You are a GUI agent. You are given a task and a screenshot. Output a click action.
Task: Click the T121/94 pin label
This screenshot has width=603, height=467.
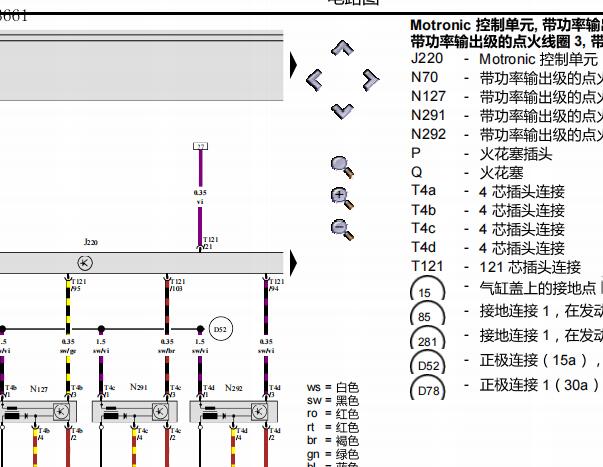[x=276, y=285]
